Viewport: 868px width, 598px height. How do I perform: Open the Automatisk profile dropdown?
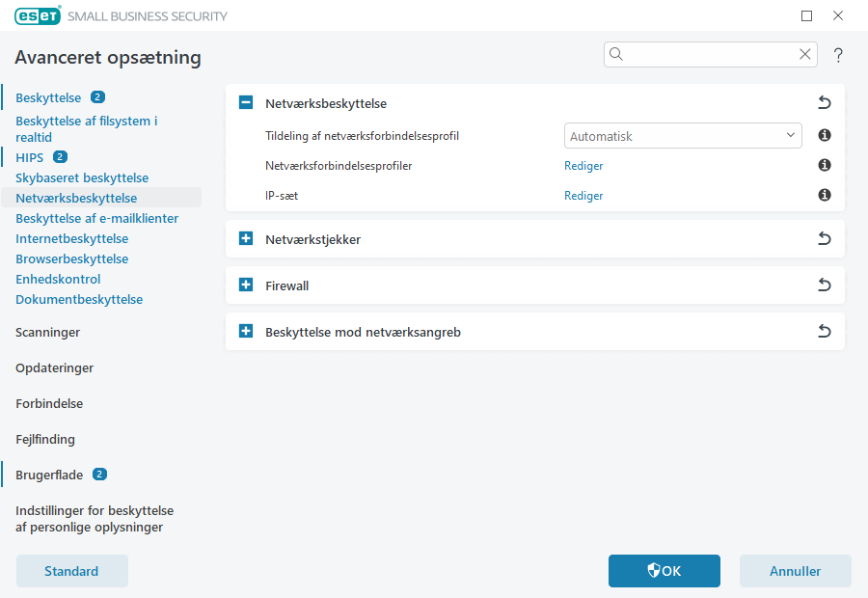point(682,136)
